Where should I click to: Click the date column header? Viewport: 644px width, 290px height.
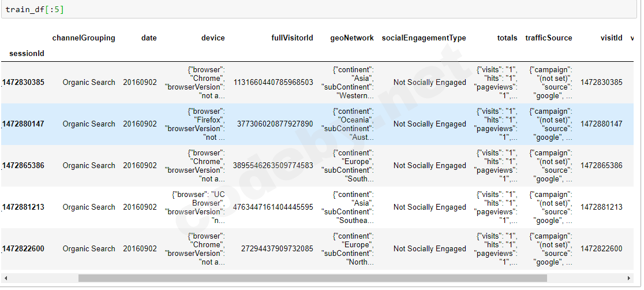tap(149, 38)
